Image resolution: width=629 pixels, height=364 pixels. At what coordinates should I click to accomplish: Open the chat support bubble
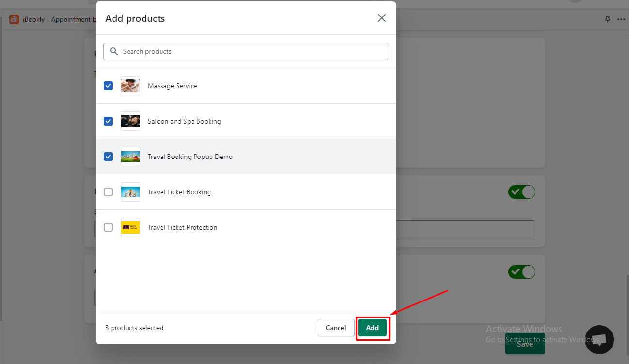pyautogui.click(x=599, y=339)
